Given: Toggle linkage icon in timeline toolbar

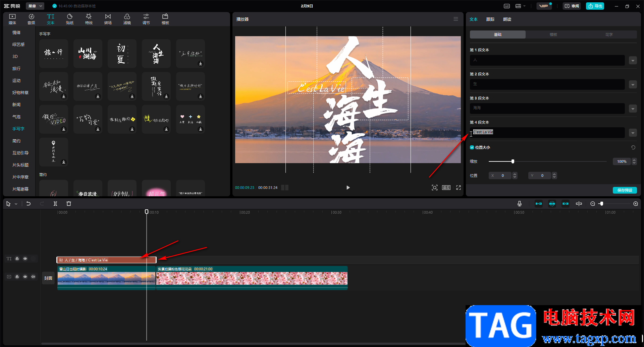Looking at the screenshot, I should tap(566, 204).
